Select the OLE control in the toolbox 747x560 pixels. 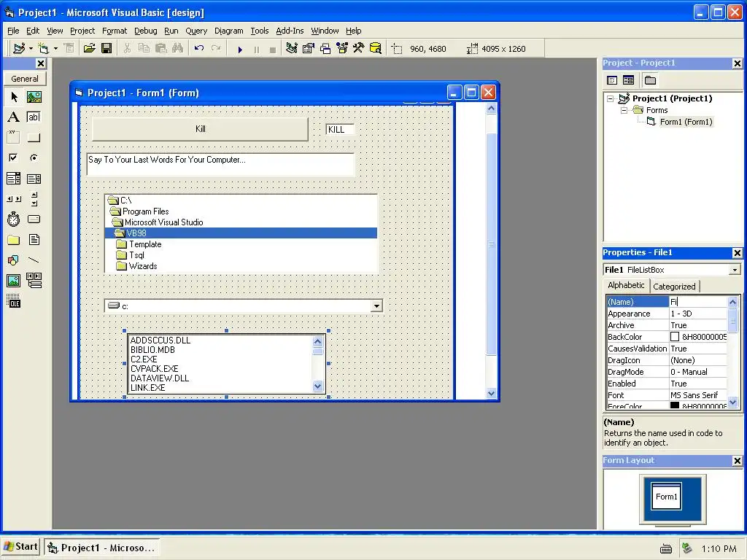pyautogui.click(x=14, y=301)
